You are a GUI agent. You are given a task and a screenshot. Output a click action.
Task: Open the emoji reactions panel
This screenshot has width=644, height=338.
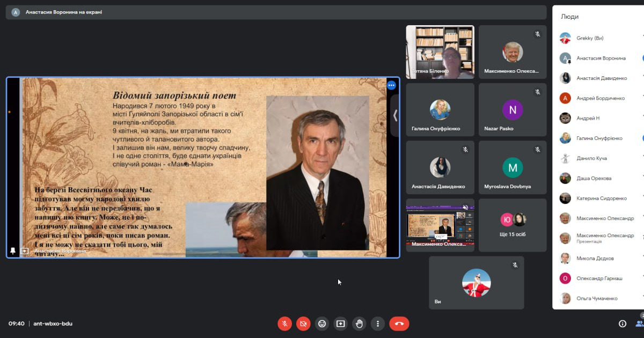322,324
